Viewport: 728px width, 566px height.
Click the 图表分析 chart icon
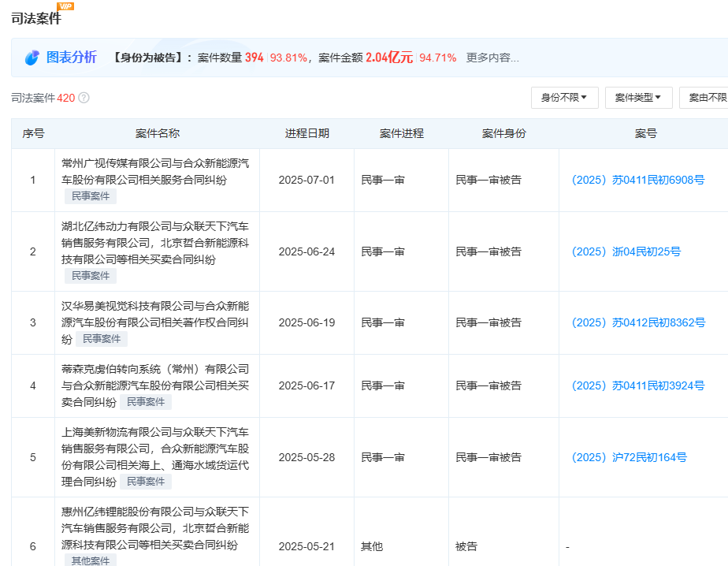click(x=32, y=58)
